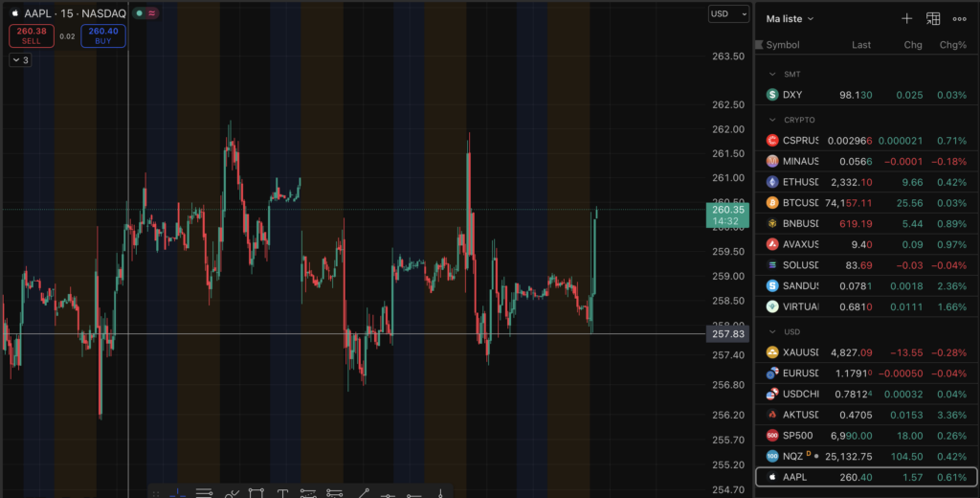Select the text tool in drawing toolbar
The image size is (980, 498).
coord(282,493)
